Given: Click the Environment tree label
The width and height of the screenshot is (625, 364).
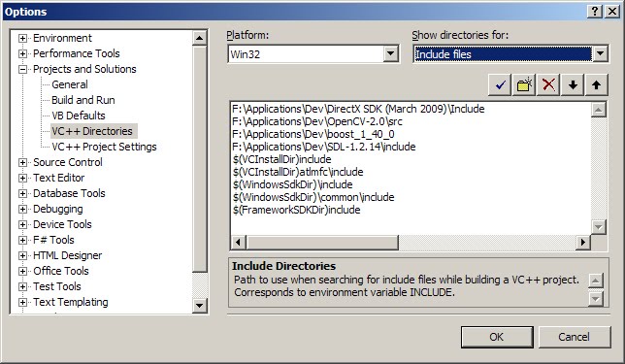Looking at the screenshot, I should coord(62,38).
